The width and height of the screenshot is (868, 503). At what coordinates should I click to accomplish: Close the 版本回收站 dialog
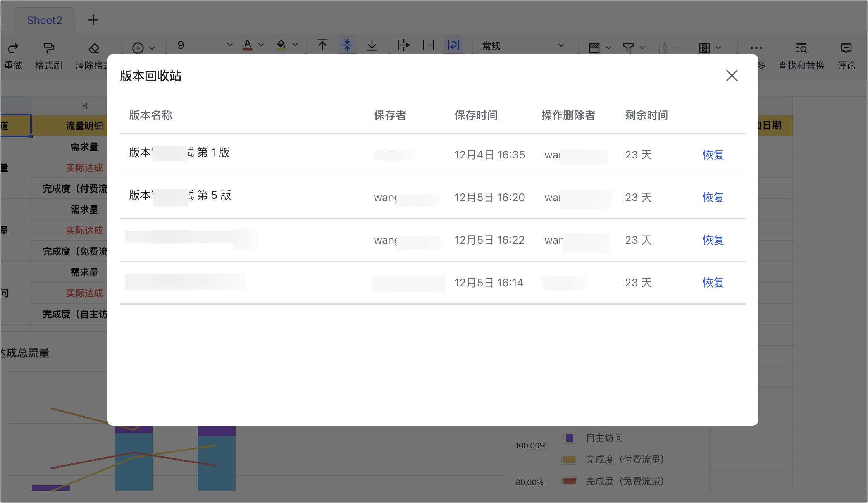coord(732,76)
